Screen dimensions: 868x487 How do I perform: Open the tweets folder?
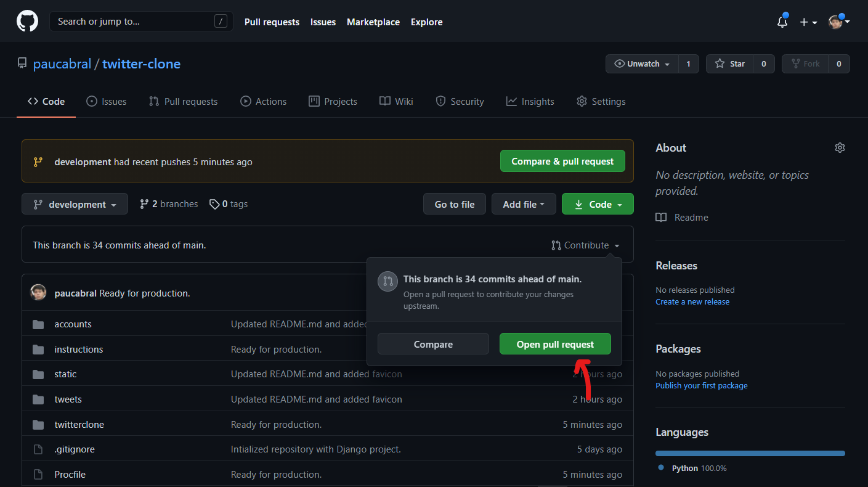point(68,399)
